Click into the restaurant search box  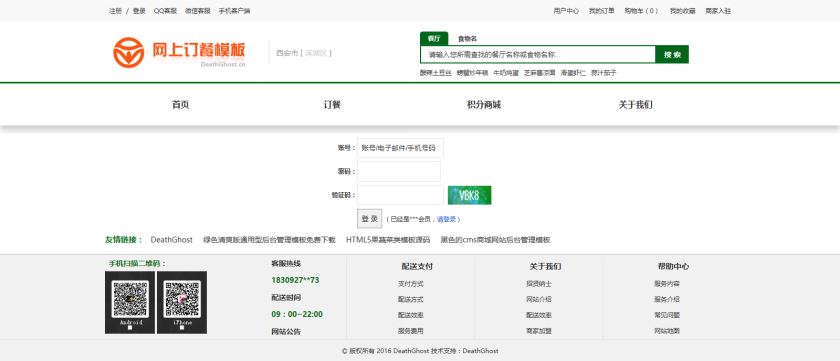pyautogui.click(x=538, y=54)
